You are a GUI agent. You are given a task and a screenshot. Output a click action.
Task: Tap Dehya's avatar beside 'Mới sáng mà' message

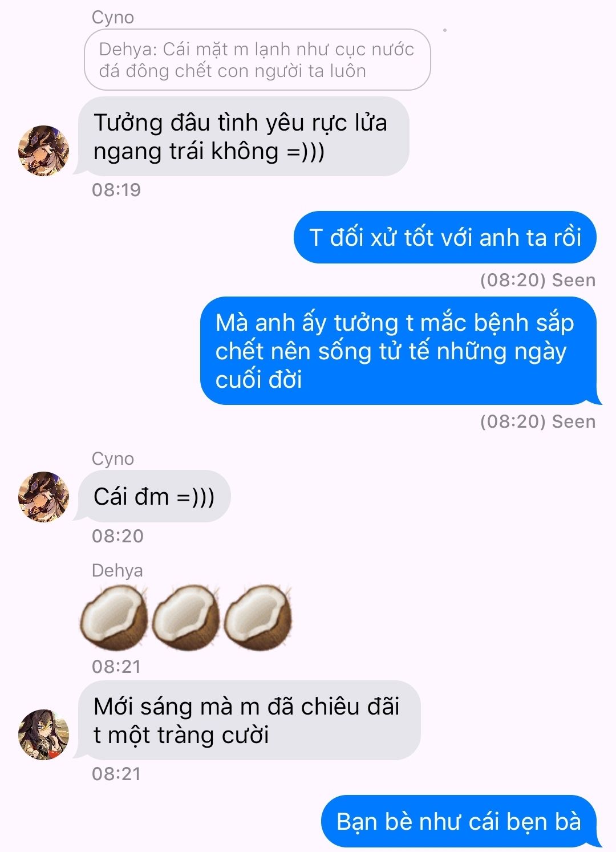point(44,735)
